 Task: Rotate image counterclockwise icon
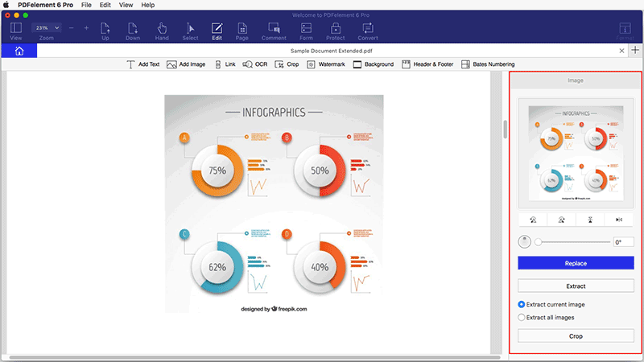pyautogui.click(x=533, y=220)
